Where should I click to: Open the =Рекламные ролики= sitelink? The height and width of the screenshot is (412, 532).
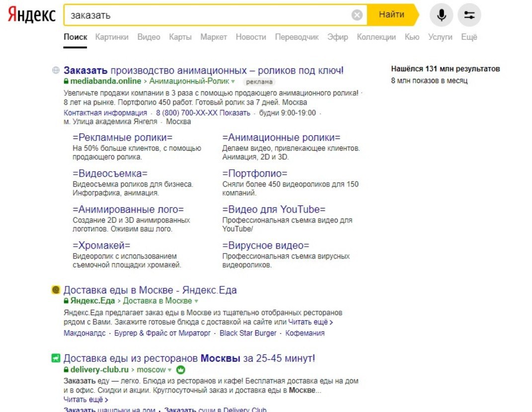pyautogui.click(x=123, y=137)
